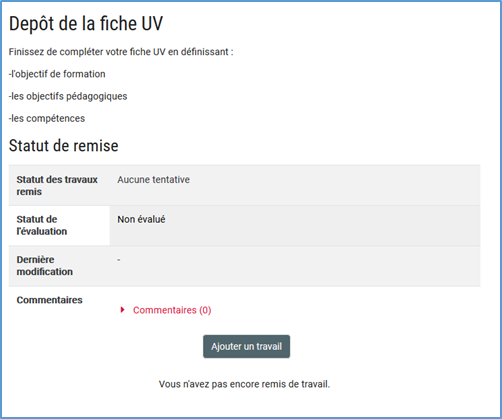Click the Aucune tentative status cell
Viewport: 502px width, 419px height.
click(295, 185)
